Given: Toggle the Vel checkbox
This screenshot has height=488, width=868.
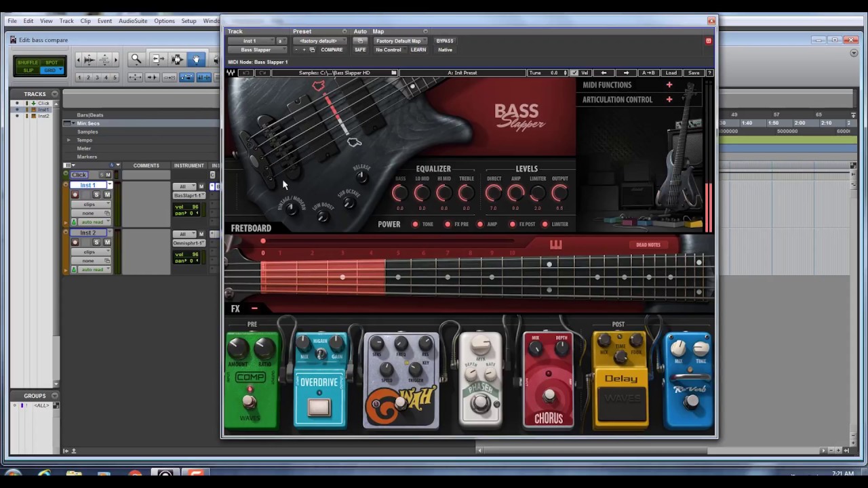Looking at the screenshot, I should point(574,73).
